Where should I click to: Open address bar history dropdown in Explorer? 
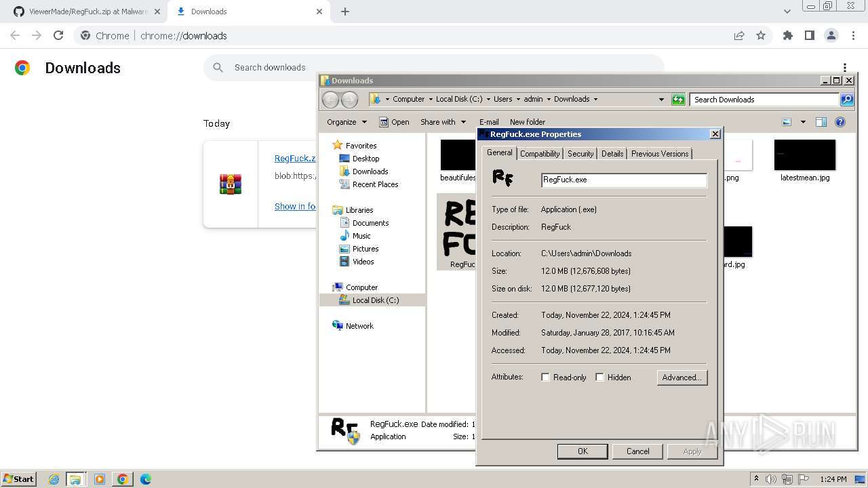click(x=661, y=100)
